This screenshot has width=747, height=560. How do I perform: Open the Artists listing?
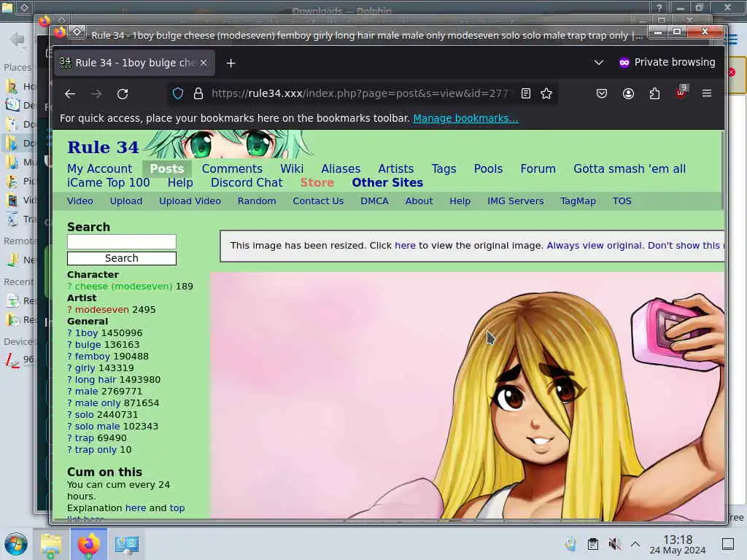396,168
